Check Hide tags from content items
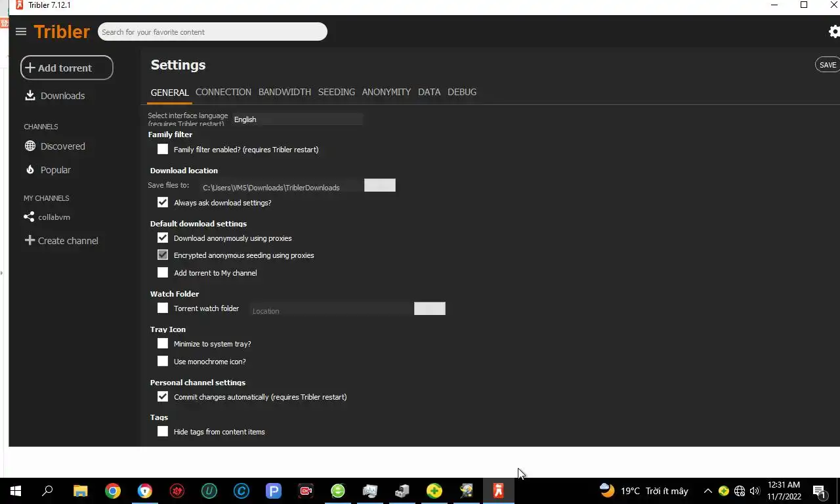 point(163,432)
